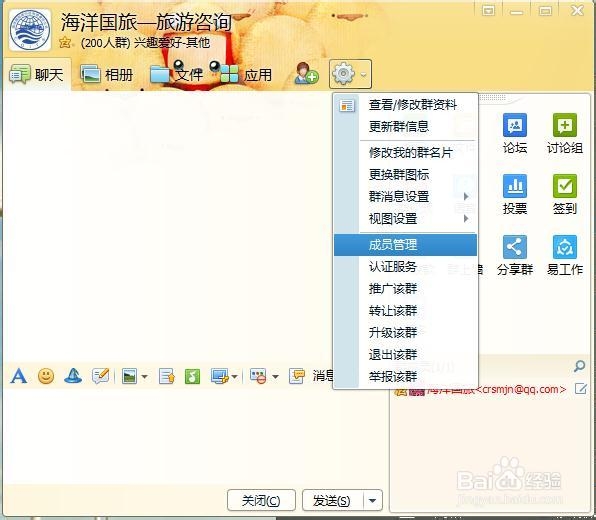This screenshot has width=596, height=520.
Task: Click the send picture icon
Action: [x=129, y=376]
